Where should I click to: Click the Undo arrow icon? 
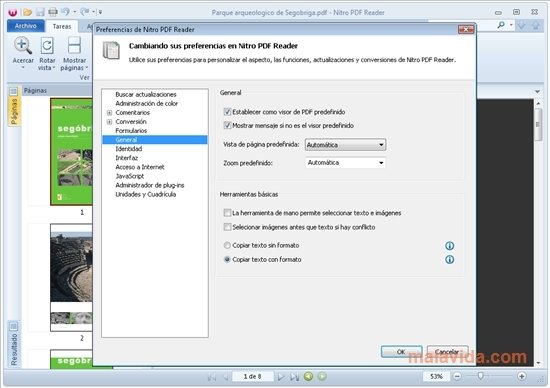65,12
